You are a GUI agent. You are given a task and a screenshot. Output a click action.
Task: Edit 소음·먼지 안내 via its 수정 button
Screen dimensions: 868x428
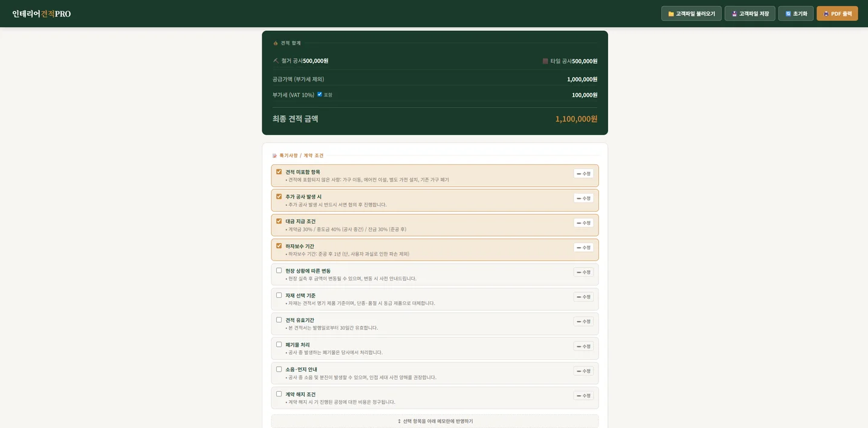point(583,371)
